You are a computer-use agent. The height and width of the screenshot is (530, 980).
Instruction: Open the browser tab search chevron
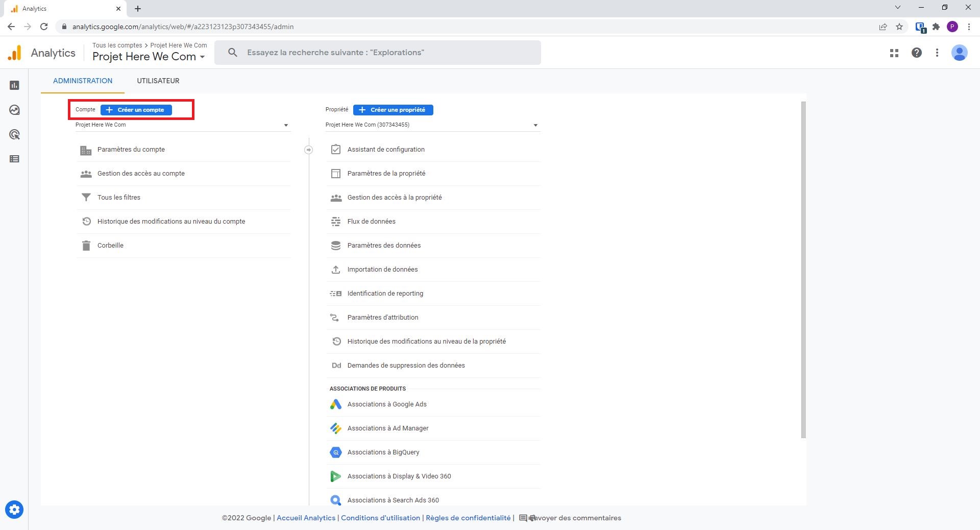pos(898,8)
